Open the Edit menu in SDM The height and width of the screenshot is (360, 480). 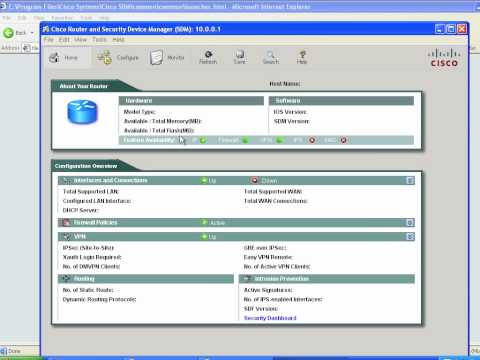(x=64, y=40)
